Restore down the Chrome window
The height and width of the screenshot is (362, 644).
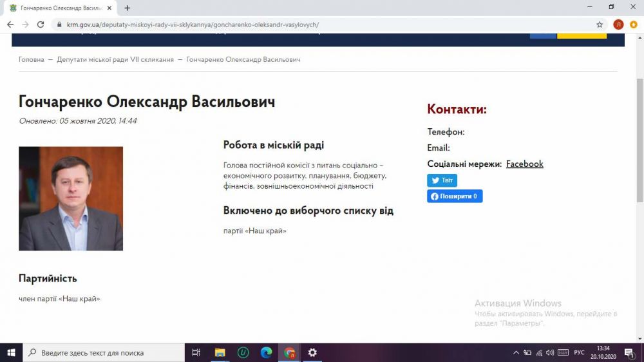point(611,7)
